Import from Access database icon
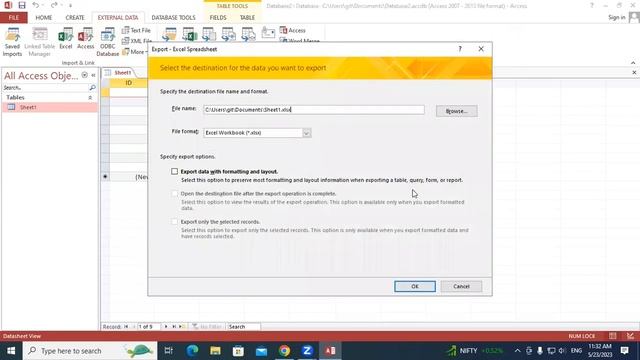Image resolution: width=640 pixels, height=360 pixels. (x=86, y=39)
